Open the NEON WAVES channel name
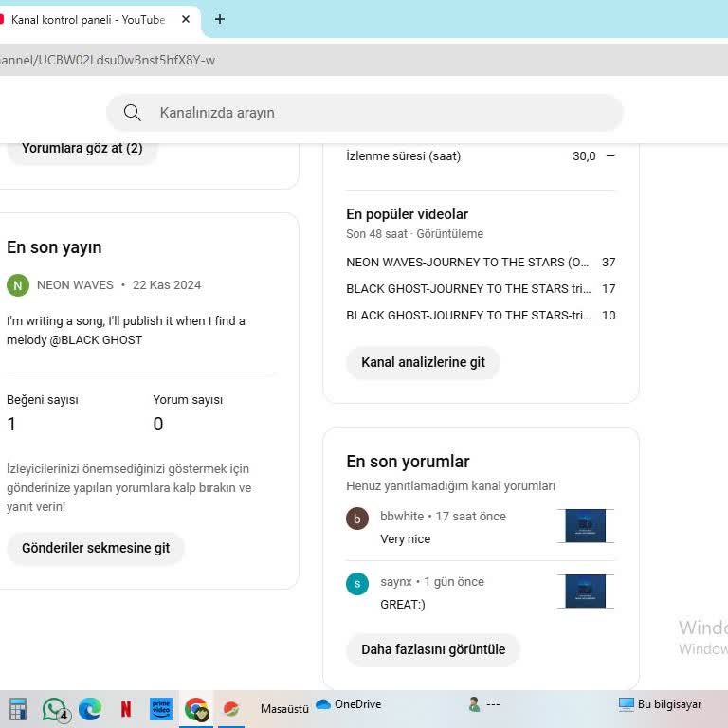The image size is (728, 728). point(75,285)
